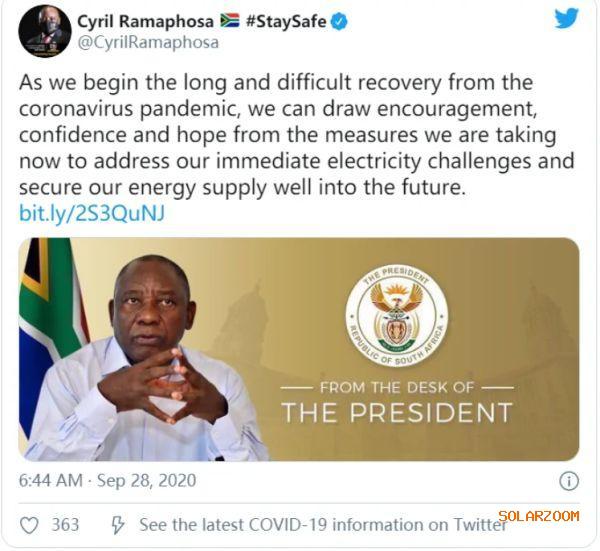600x551 pixels.
Task: Click the info circle icon
Action: point(569,481)
